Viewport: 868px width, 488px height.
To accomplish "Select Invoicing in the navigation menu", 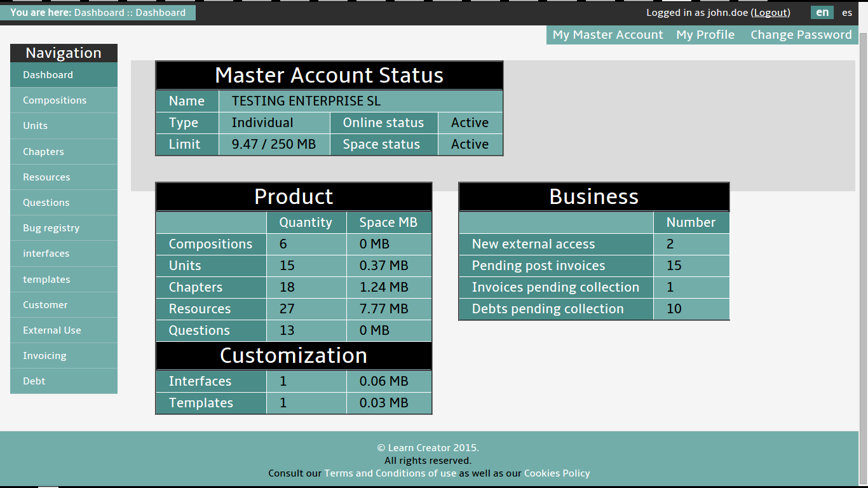I will pos(44,356).
